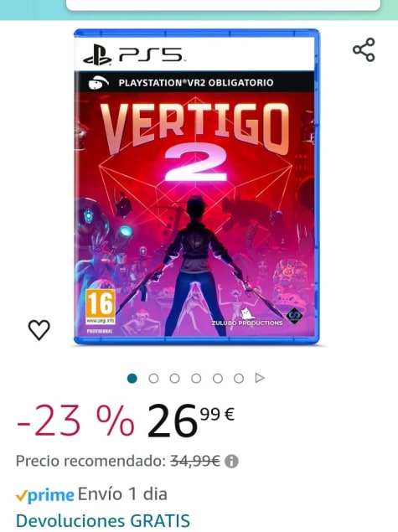Select the second image carousel dot

153,379
